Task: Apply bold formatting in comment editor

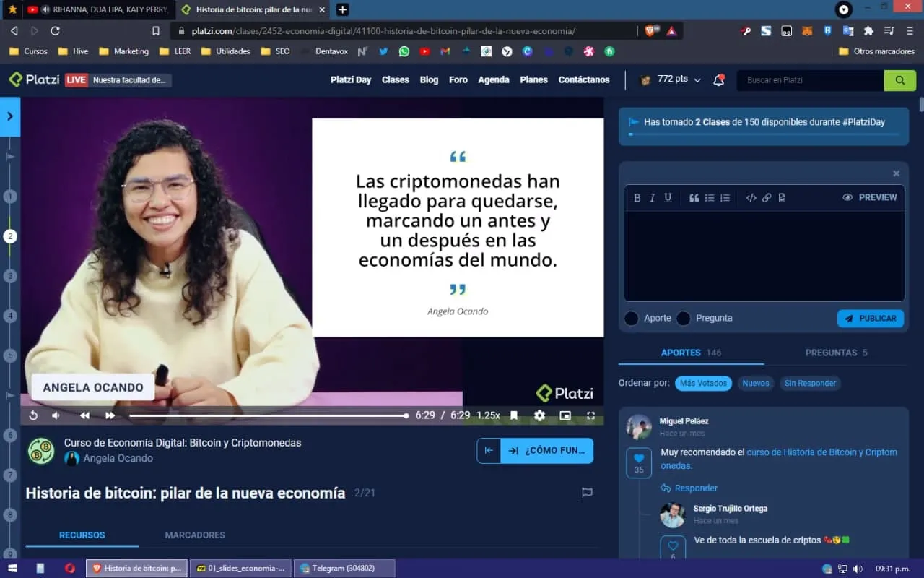Action: click(x=637, y=198)
